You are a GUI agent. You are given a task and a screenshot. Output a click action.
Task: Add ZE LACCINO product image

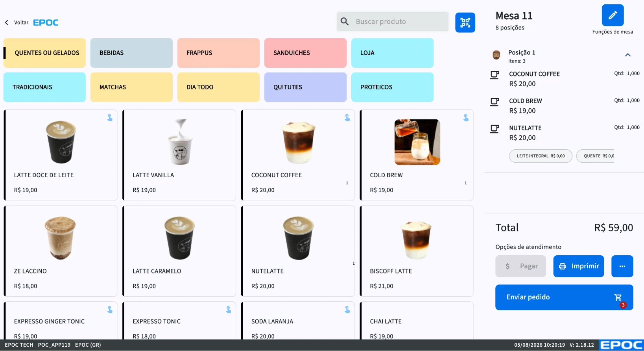pyautogui.click(x=60, y=238)
